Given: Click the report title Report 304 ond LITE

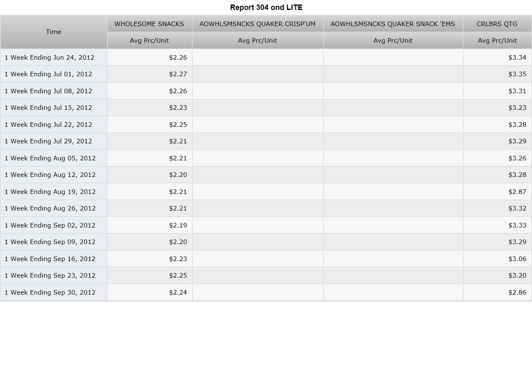Looking at the screenshot, I should click(266, 7).
